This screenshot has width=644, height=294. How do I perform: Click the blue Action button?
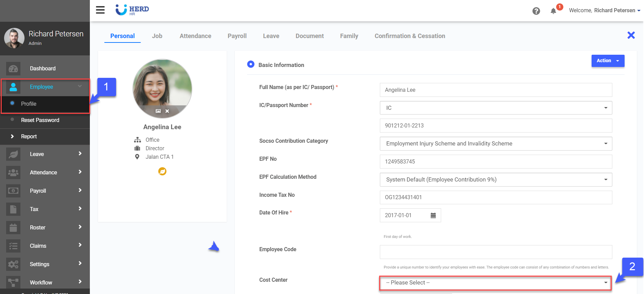pos(608,61)
